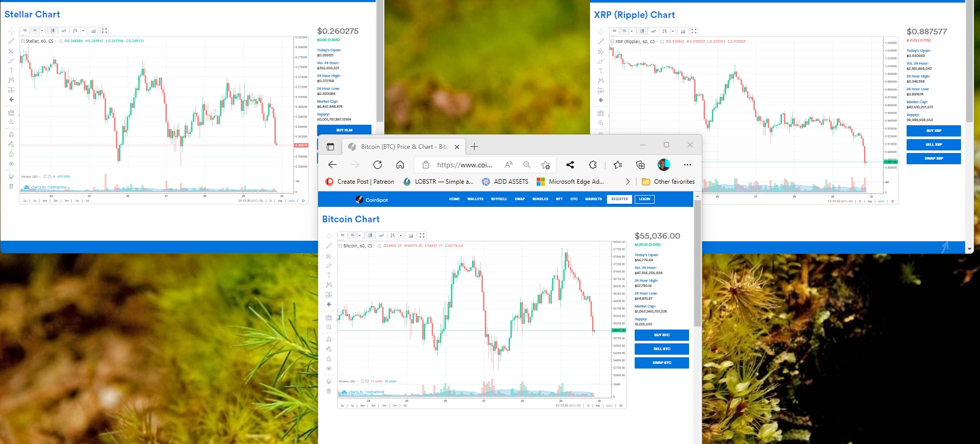
Task: Open the WALLETS menu item on CoinSpot
Action: (x=475, y=199)
